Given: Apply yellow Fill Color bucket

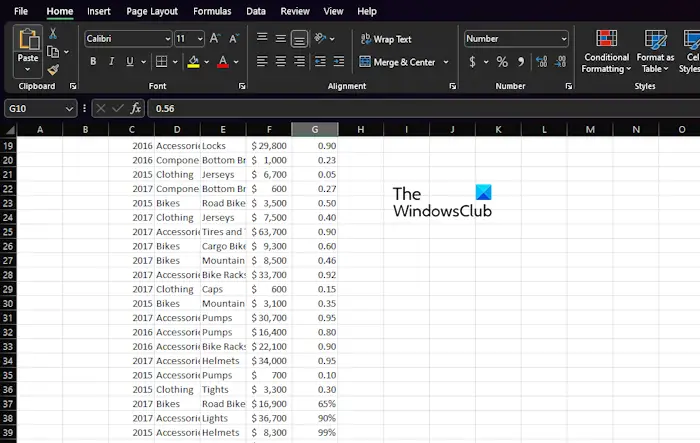Looking at the screenshot, I should [x=193, y=62].
